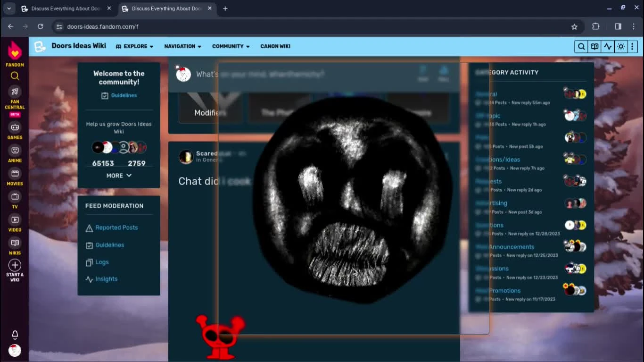Open wiki search in the top-right toolbar

coord(581,46)
